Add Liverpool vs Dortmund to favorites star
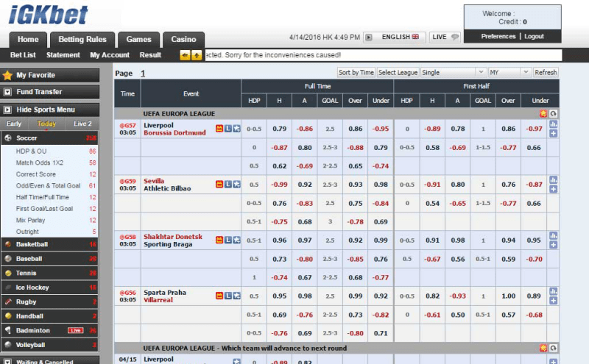589x364 pixels. pyautogui.click(x=236, y=129)
